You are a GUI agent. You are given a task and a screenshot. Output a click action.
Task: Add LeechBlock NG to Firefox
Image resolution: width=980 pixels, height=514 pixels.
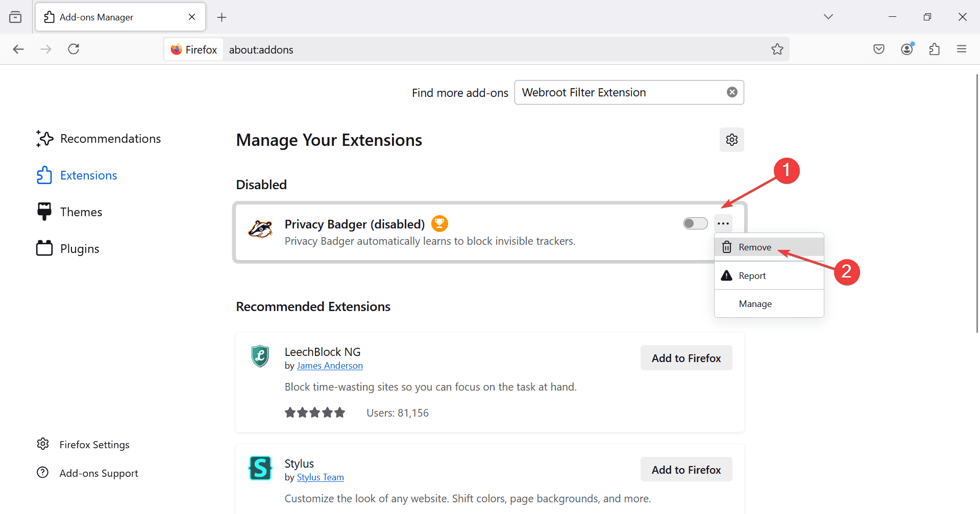point(686,358)
